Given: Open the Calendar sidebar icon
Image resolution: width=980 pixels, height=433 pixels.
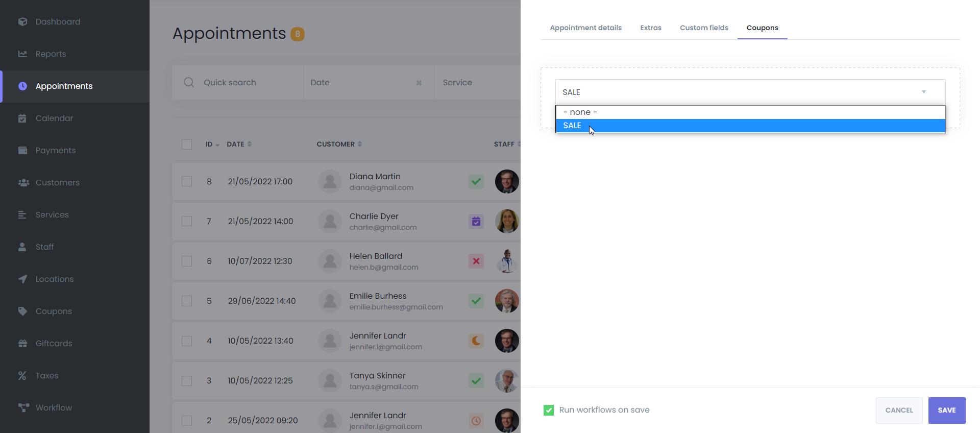Looking at the screenshot, I should tap(22, 118).
